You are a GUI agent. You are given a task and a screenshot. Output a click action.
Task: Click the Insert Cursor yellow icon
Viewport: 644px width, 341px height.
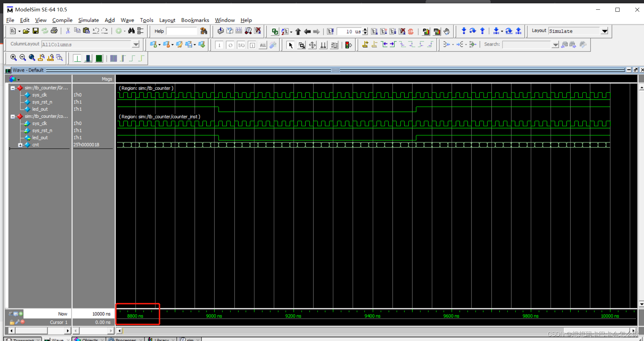pyautogui.click(x=365, y=45)
